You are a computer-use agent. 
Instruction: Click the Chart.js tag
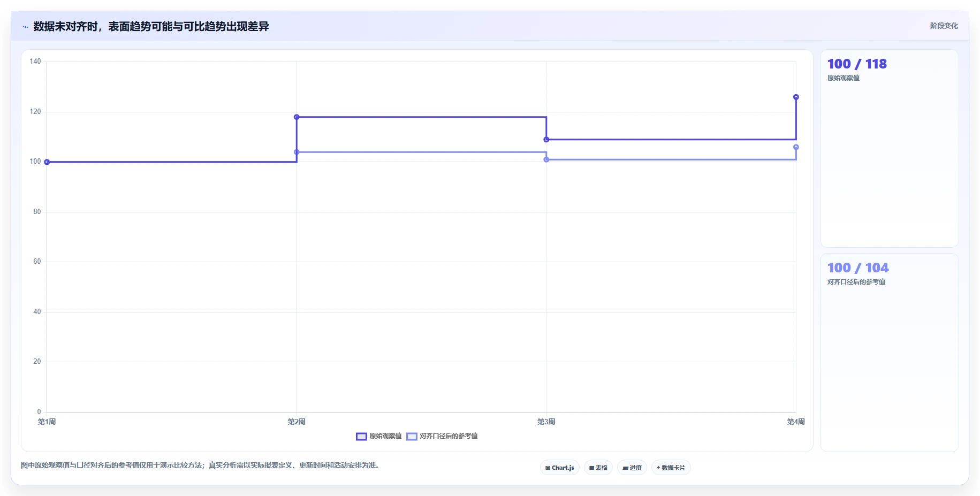pyautogui.click(x=560, y=468)
